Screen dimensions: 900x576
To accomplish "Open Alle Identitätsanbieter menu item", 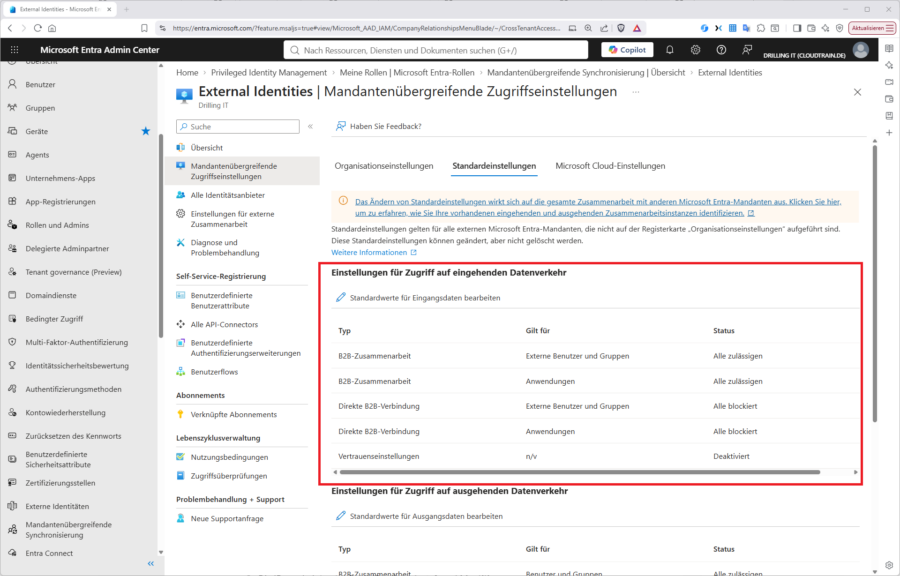I will [227, 195].
